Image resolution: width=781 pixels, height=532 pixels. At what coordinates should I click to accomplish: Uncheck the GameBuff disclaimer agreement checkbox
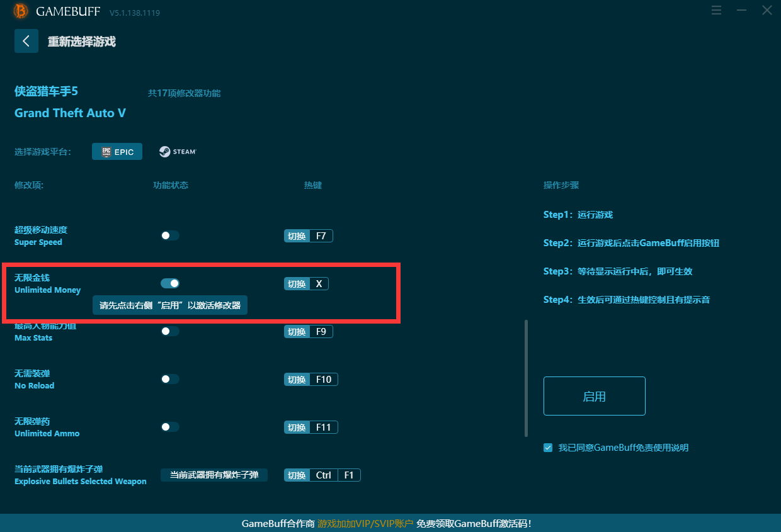(548, 448)
